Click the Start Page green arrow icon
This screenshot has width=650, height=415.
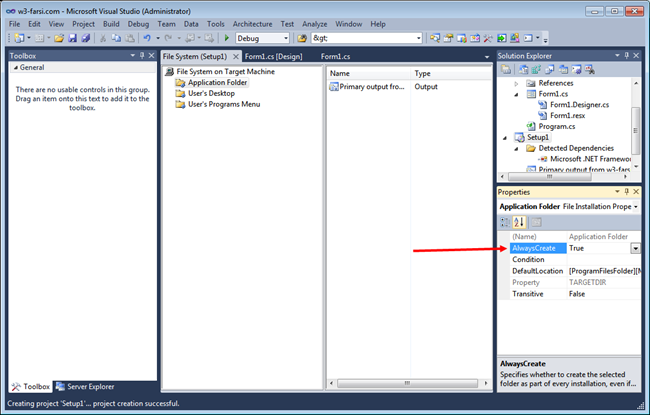(502, 38)
